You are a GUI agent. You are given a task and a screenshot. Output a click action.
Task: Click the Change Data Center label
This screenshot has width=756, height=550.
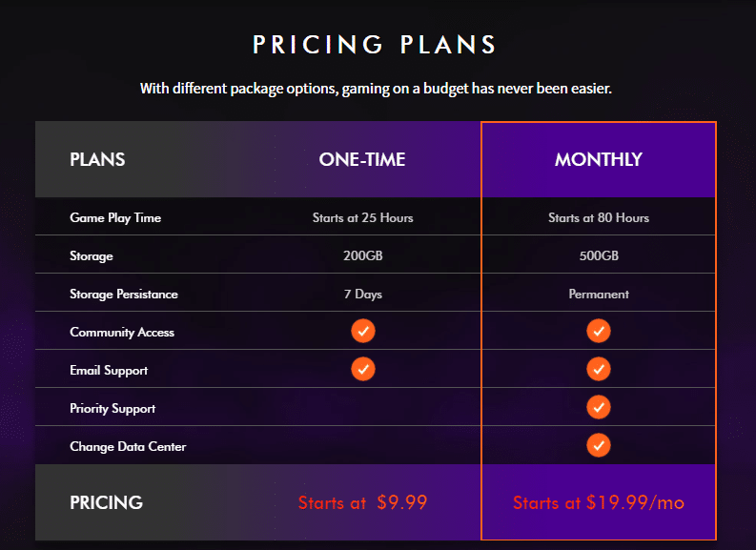tap(128, 446)
